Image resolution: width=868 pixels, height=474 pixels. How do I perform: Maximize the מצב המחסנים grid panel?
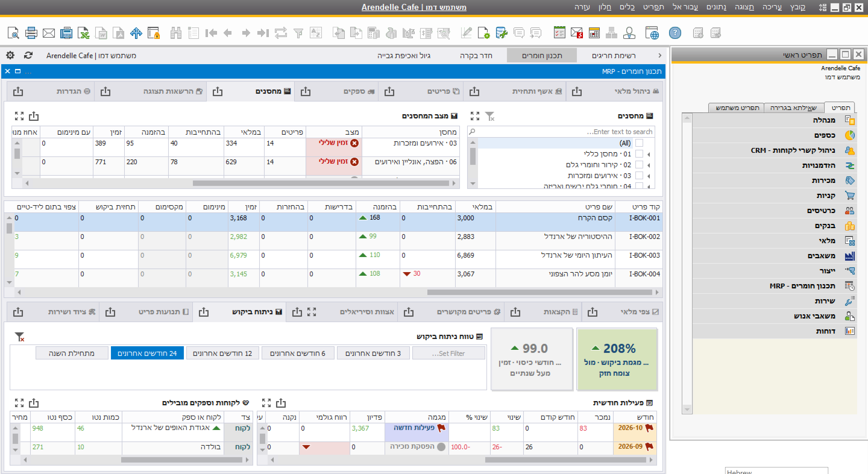tap(19, 116)
